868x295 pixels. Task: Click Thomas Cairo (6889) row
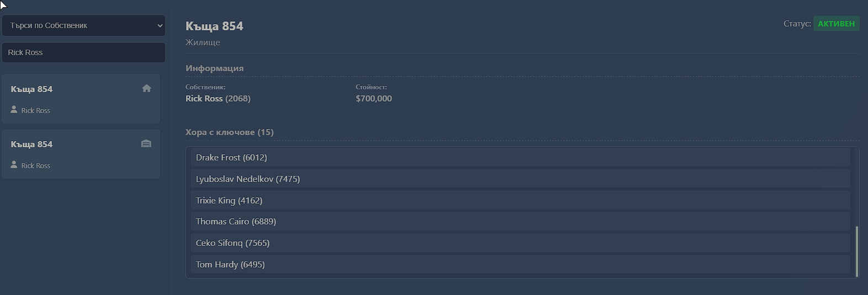(x=520, y=222)
